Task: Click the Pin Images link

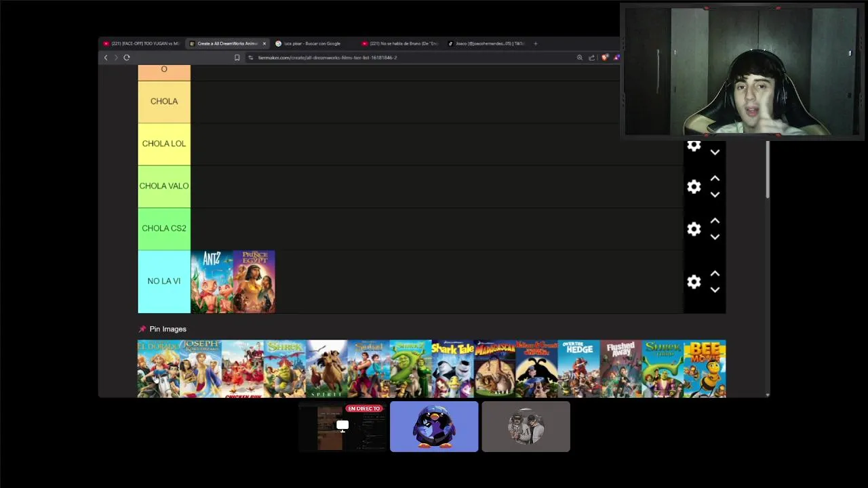Action: coord(167,329)
